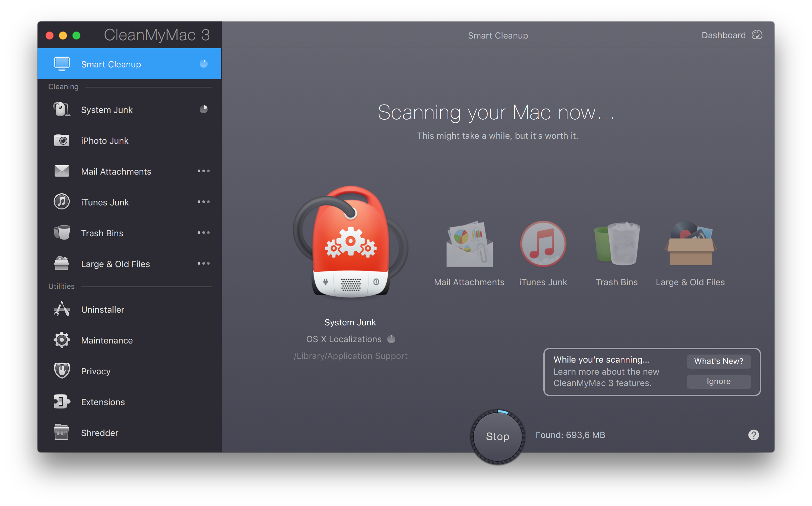Click the Mail Attachments envelope thumbnail in scan area

469,245
